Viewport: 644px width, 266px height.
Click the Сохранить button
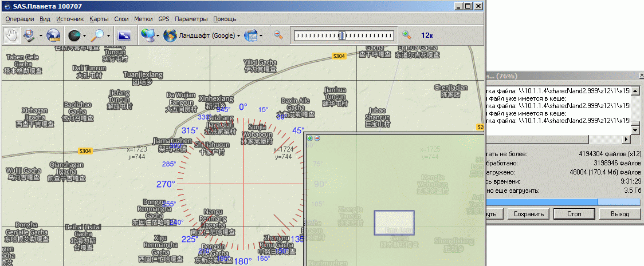[x=528, y=214]
